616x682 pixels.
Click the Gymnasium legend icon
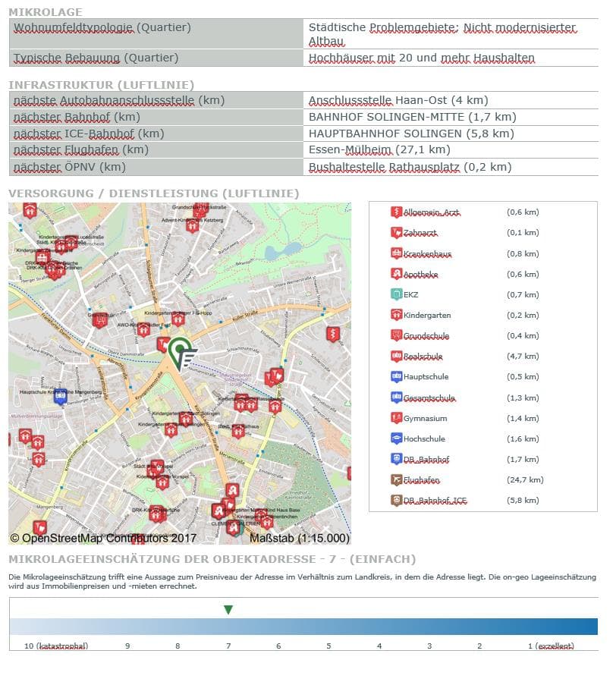(396, 418)
